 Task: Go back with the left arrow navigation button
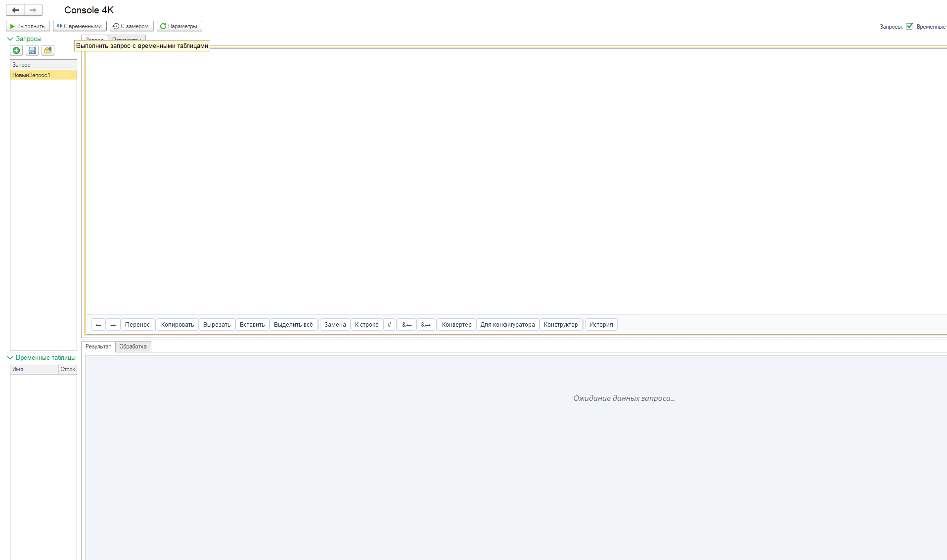click(x=15, y=10)
